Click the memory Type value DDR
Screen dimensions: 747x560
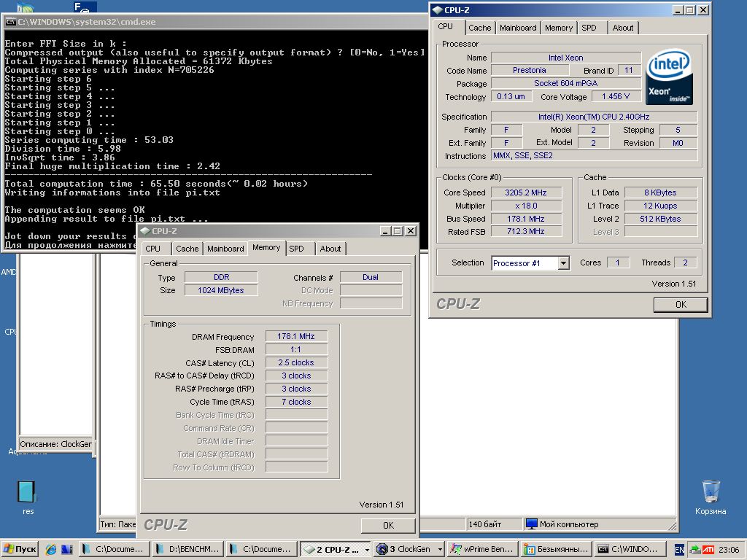221,277
